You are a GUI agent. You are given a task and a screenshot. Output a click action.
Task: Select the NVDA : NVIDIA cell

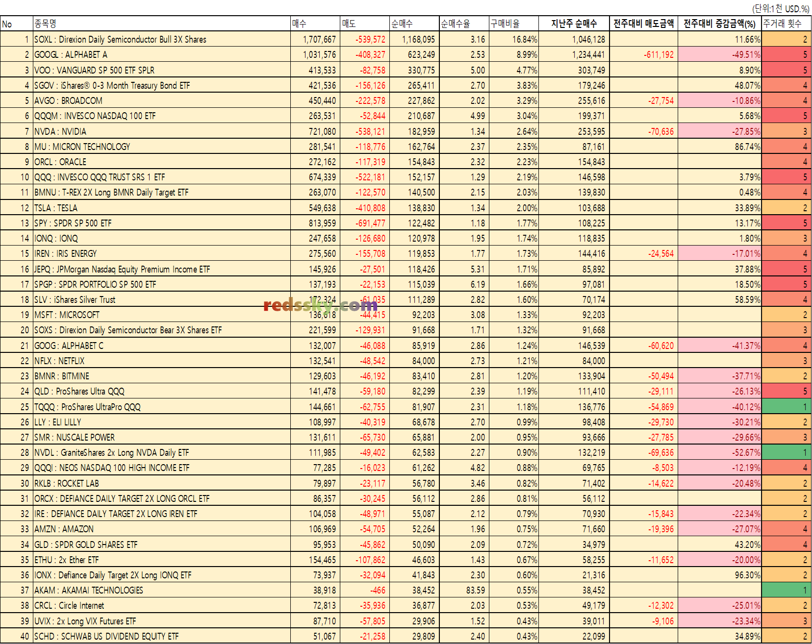pyautogui.click(x=162, y=131)
